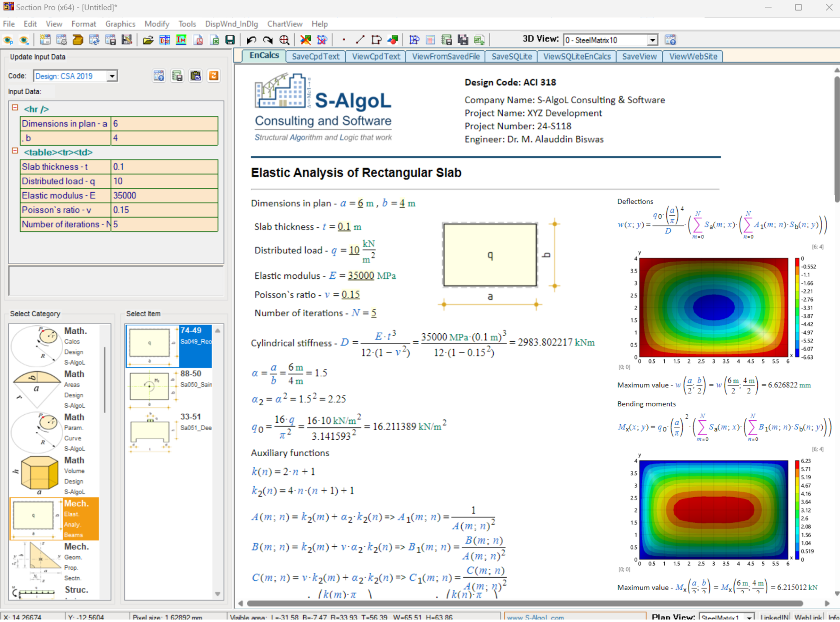Open the Modify menu
Image resolution: width=840 pixels, height=622 pixels.
pyautogui.click(x=157, y=24)
